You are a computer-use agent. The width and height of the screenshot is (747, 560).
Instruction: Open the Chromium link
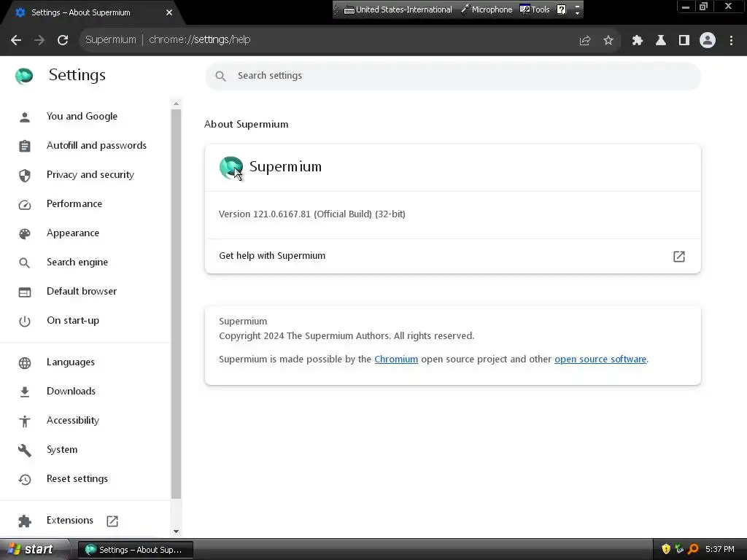click(396, 359)
